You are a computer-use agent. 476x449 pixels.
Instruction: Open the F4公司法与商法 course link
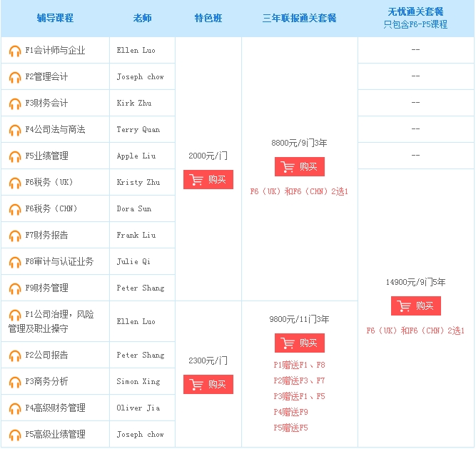click(55, 130)
